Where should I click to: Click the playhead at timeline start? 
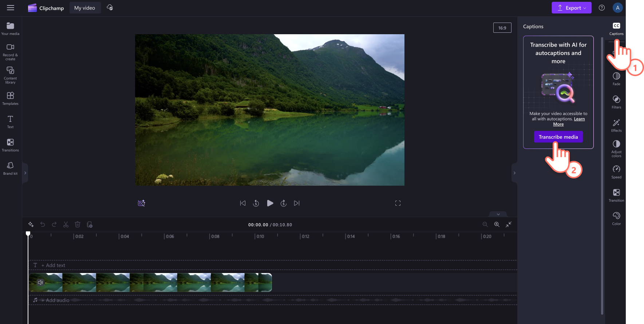(x=28, y=234)
